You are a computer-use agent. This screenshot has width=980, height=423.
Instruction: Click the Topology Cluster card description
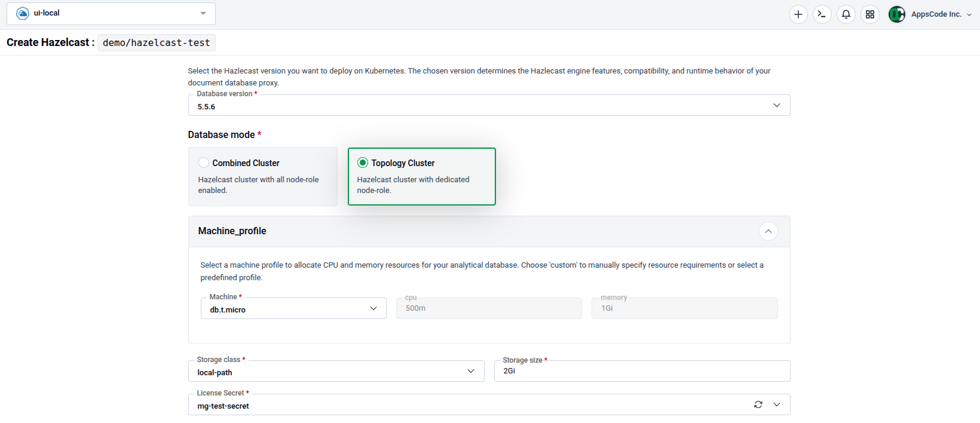pos(413,185)
